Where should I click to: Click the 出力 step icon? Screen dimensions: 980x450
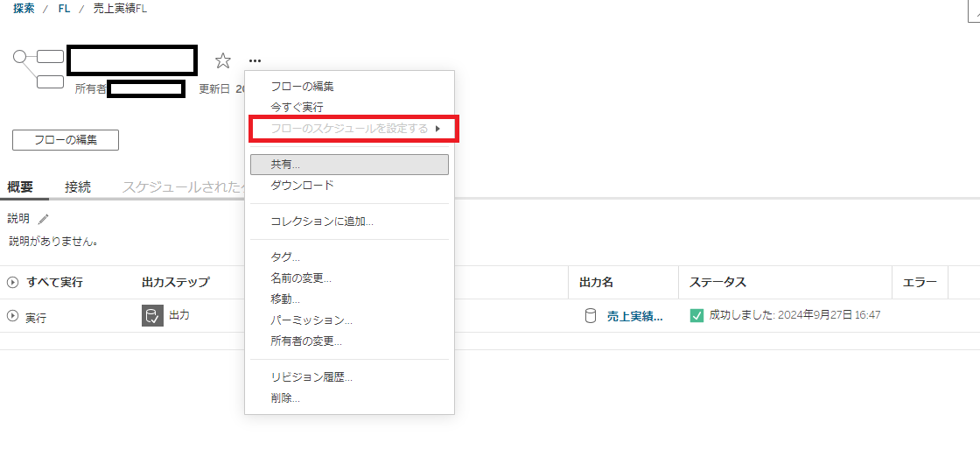[x=152, y=316]
